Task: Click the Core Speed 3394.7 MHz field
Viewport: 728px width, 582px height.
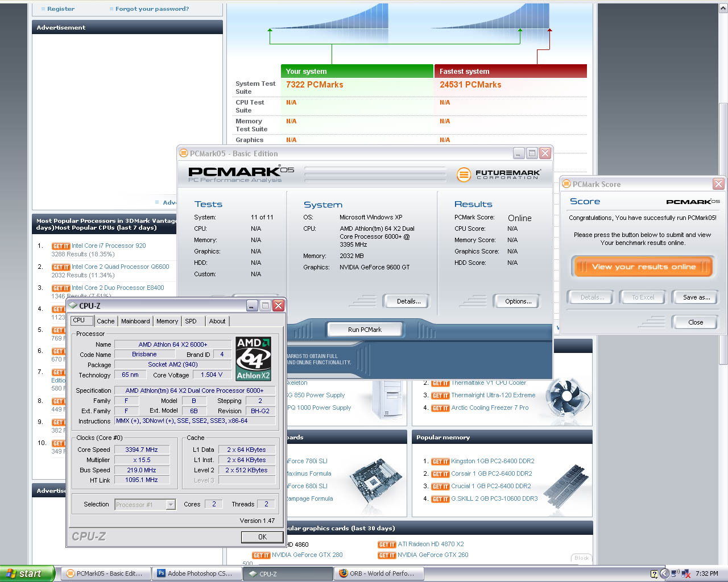Action: pyautogui.click(x=142, y=450)
